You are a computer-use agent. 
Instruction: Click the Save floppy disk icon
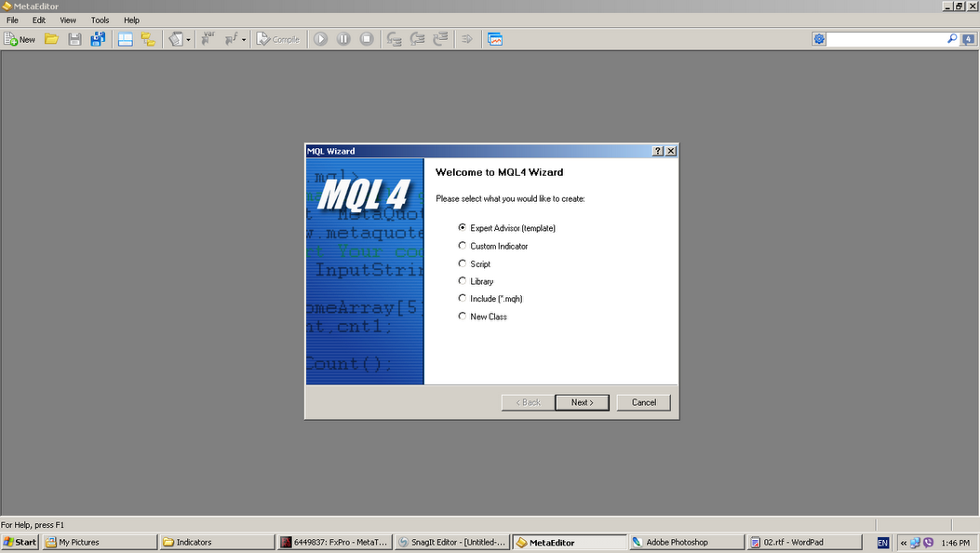75,39
